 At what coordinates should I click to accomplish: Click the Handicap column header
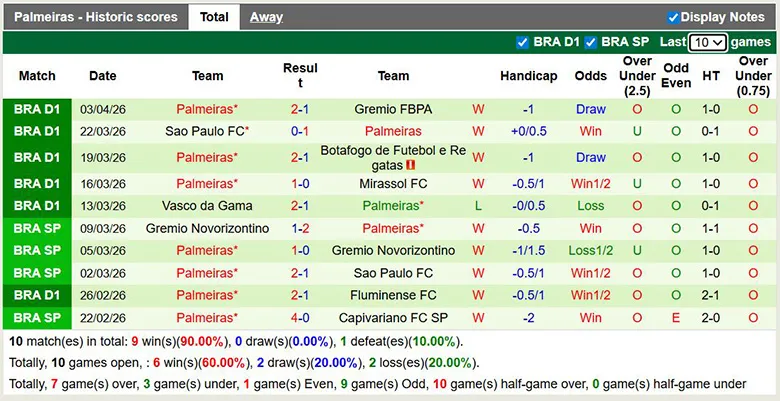[x=529, y=76]
